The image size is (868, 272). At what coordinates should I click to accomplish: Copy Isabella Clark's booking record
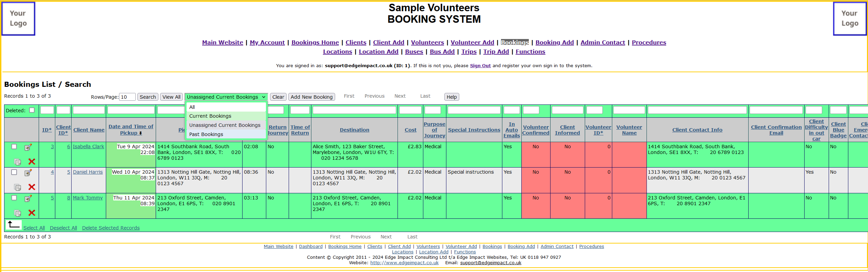[x=18, y=162]
